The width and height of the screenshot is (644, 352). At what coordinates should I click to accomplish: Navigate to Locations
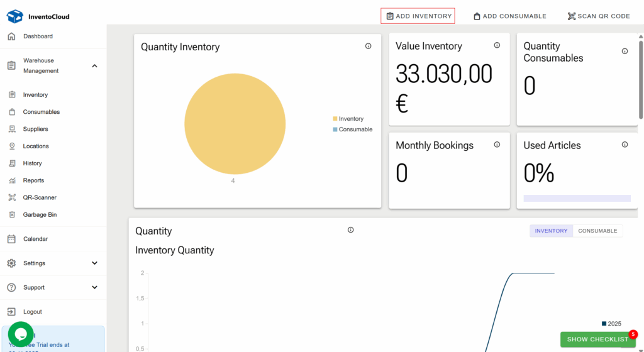(36, 146)
